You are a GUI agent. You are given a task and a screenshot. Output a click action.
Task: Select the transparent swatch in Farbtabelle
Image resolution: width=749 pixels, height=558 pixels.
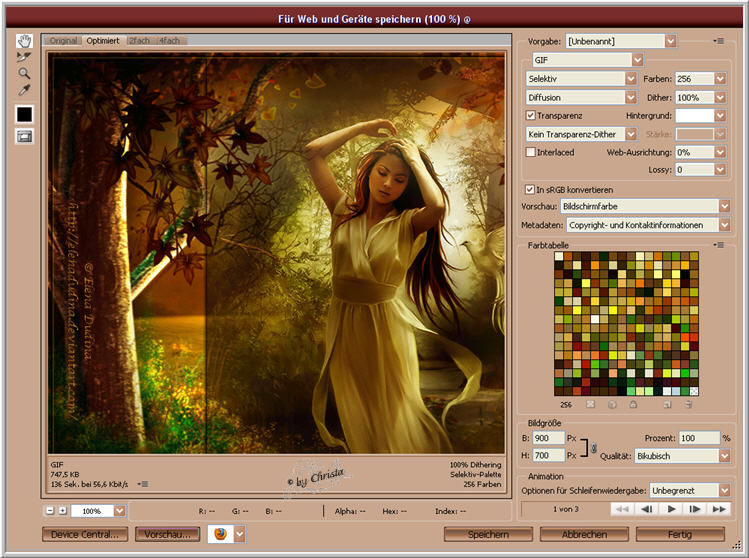[694, 391]
